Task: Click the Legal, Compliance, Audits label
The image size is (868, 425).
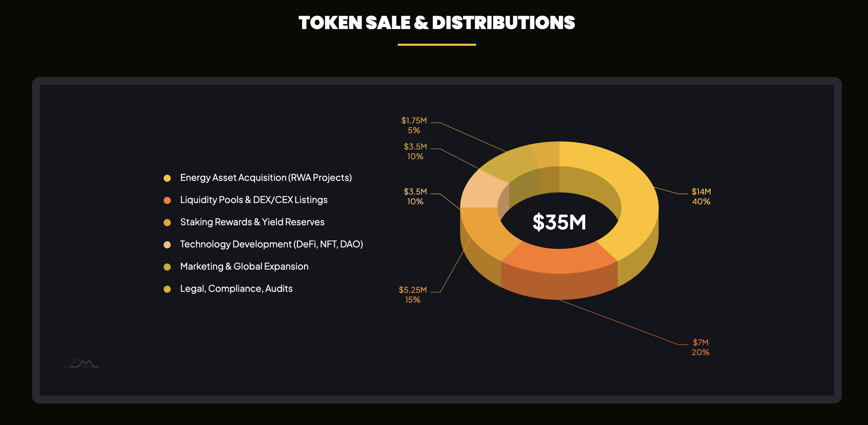Action: tap(236, 289)
